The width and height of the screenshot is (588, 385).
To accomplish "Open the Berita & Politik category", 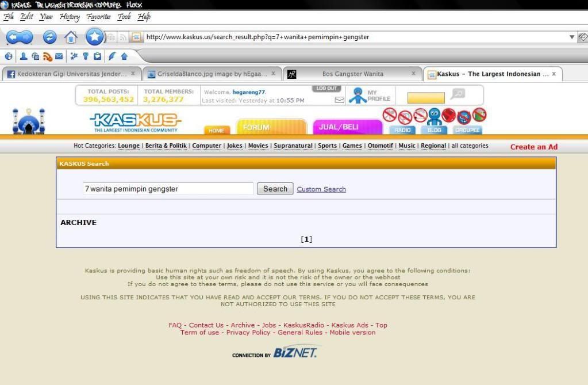I will [166, 146].
